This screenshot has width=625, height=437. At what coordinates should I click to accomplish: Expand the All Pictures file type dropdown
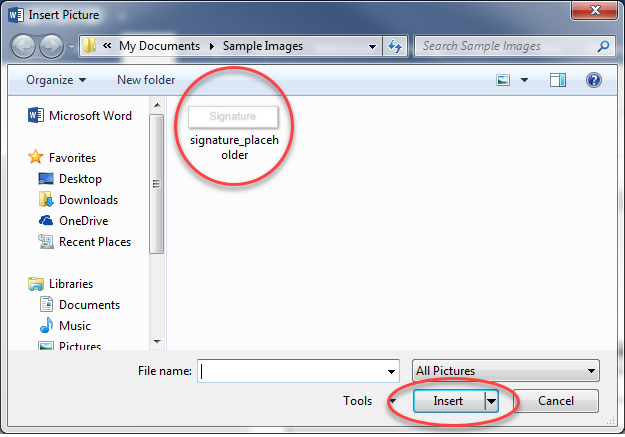tap(506, 371)
